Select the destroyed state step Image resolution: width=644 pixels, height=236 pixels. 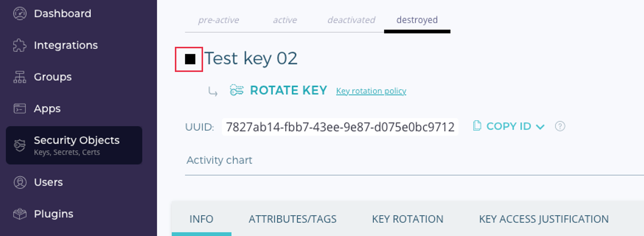coord(417,21)
